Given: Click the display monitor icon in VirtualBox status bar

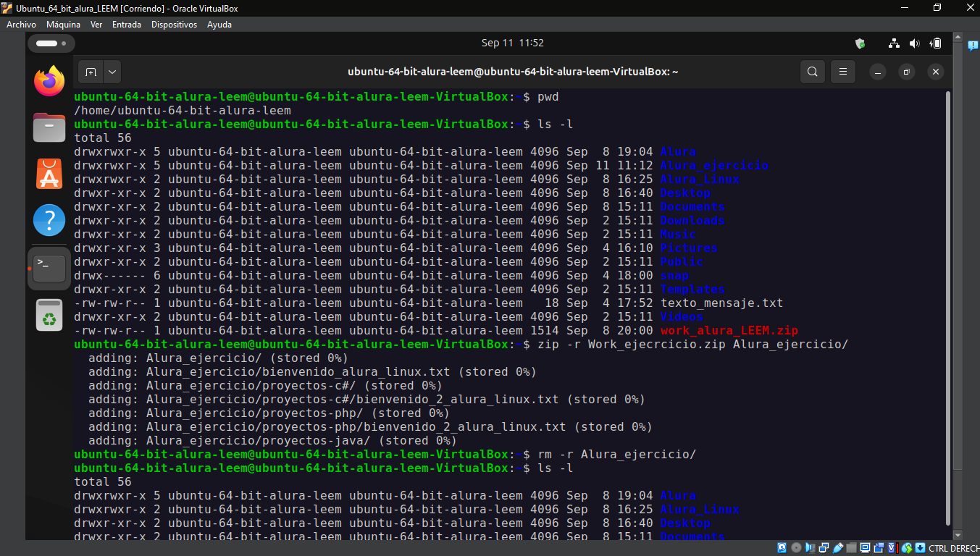Looking at the screenshot, I should [866, 548].
